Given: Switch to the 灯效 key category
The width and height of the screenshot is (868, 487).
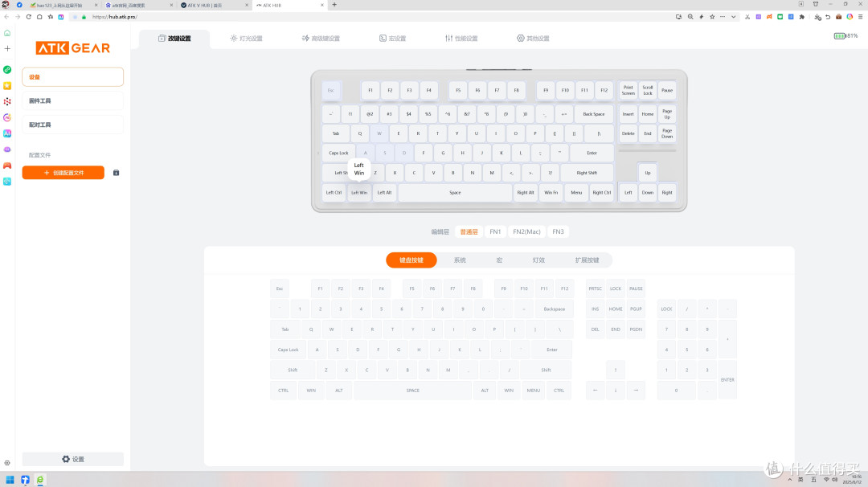Looking at the screenshot, I should [x=538, y=260].
